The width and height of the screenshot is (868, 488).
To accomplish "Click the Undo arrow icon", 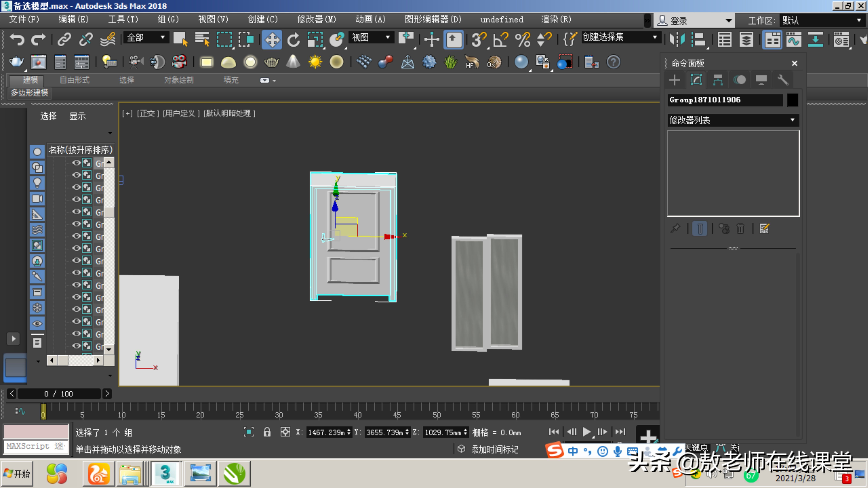I will 17,40.
